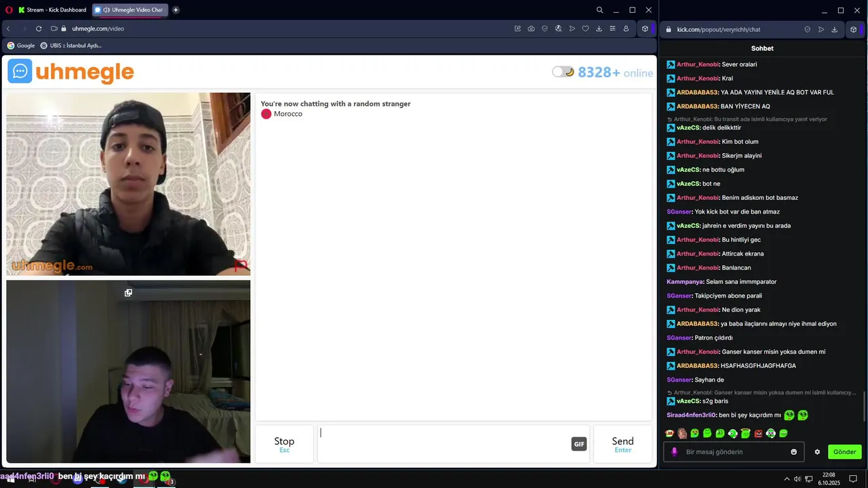868x488 pixels.
Task: Take a snapshot with the camera icon
Action: point(531,28)
